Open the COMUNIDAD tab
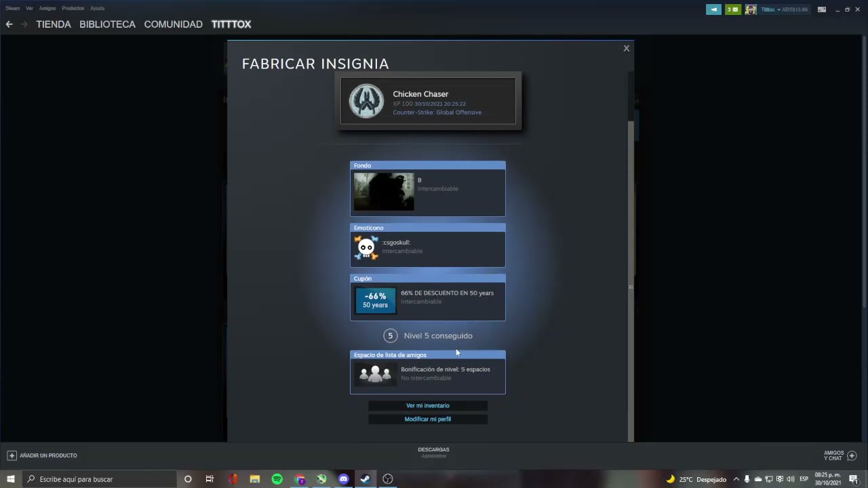Screen dimensions: 868x488 [x=173, y=24]
